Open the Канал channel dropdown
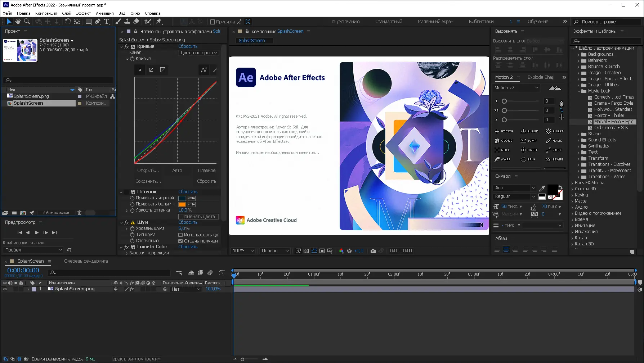This screenshot has width=644, height=363. point(198,53)
